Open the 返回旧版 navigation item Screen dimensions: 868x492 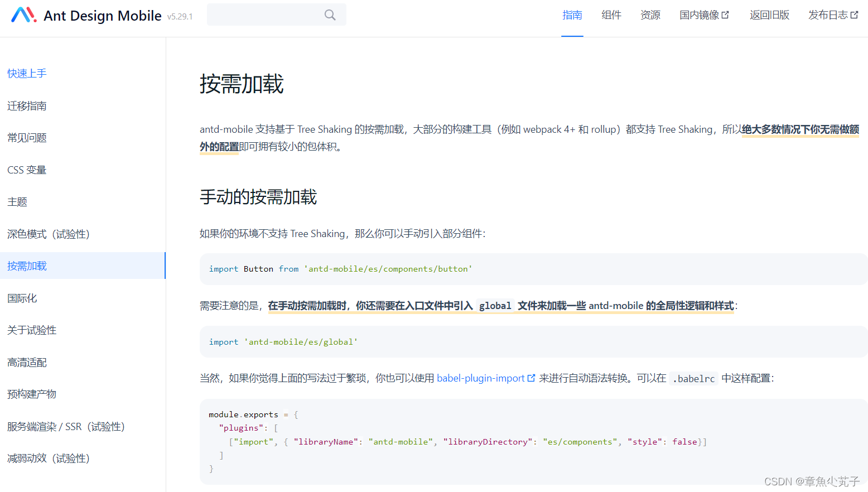coord(769,15)
